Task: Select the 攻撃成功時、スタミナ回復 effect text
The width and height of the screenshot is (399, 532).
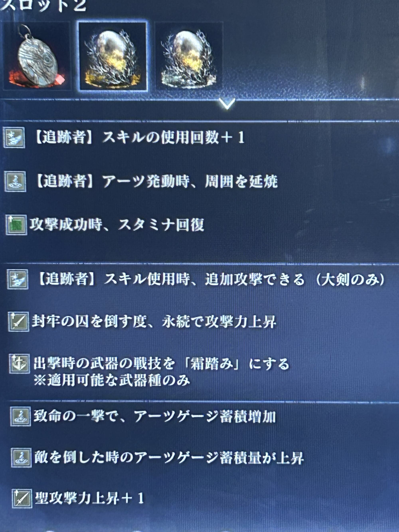Action: coord(117,225)
